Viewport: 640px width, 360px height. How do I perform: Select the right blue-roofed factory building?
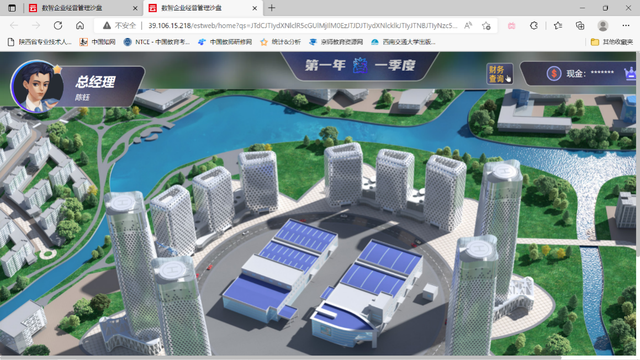tap(367, 294)
